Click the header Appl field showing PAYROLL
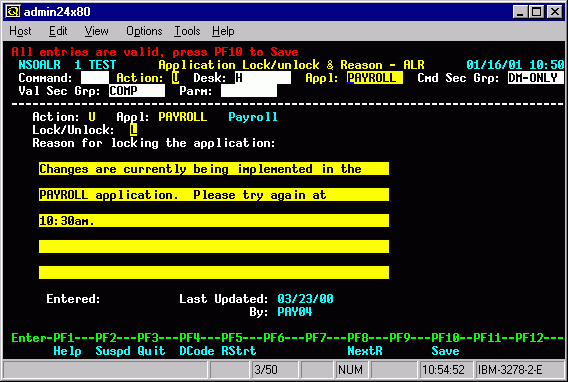The width and height of the screenshot is (568, 382). [x=375, y=78]
